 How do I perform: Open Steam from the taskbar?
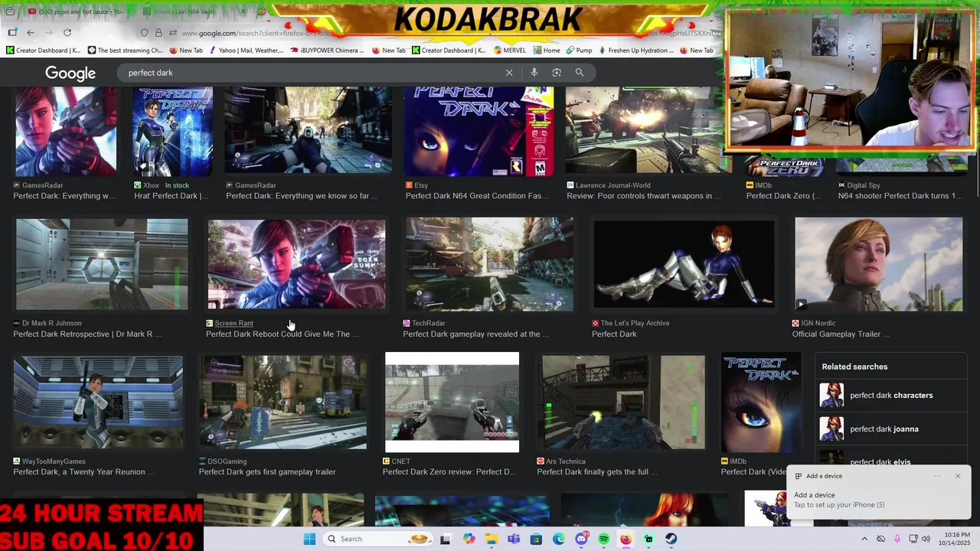pyautogui.click(x=671, y=539)
